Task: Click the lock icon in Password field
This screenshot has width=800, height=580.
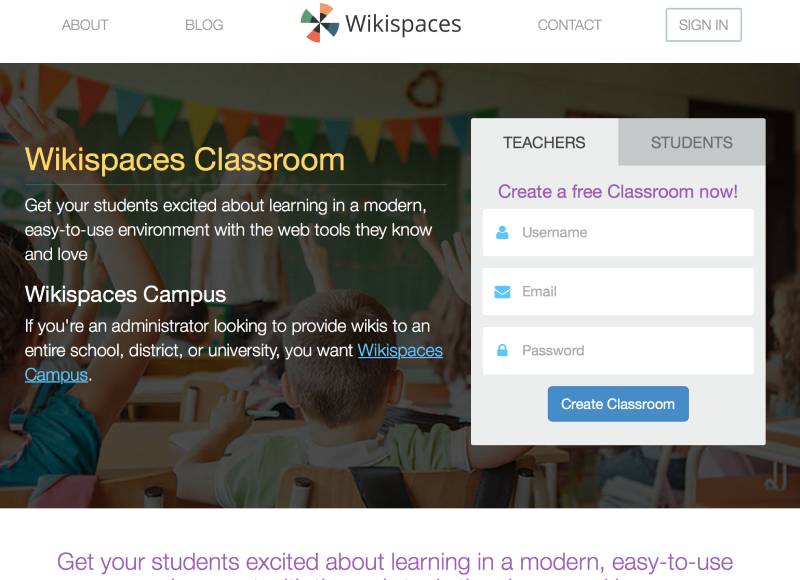Action: click(x=502, y=350)
